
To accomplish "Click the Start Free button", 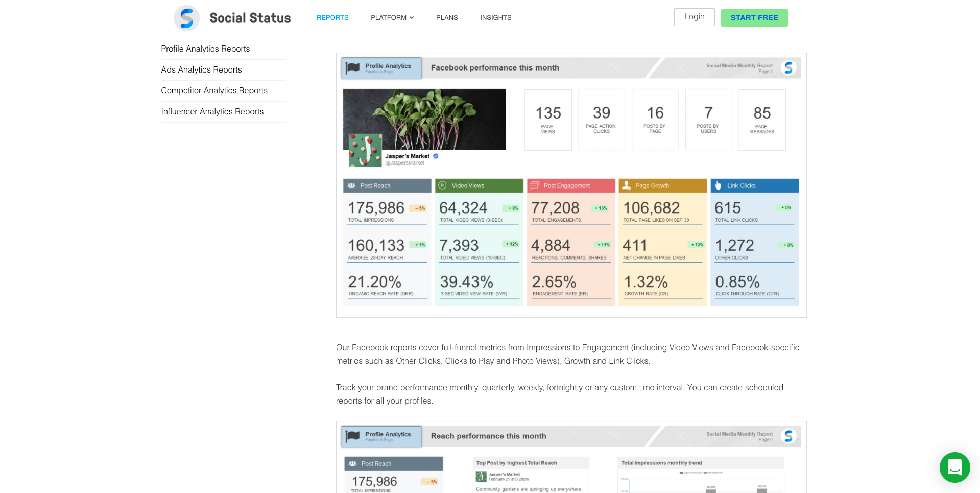I will [x=754, y=18].
